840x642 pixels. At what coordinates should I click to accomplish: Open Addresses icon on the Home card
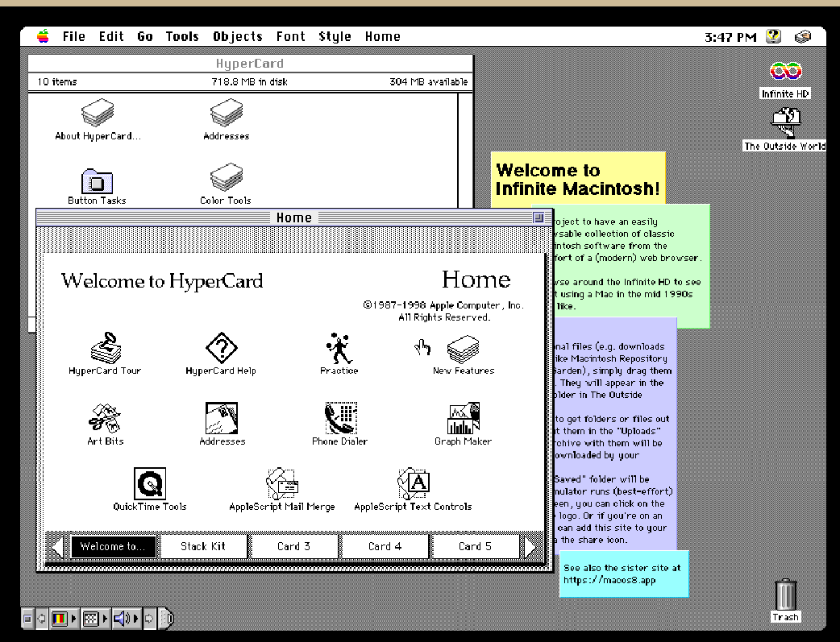222,418
